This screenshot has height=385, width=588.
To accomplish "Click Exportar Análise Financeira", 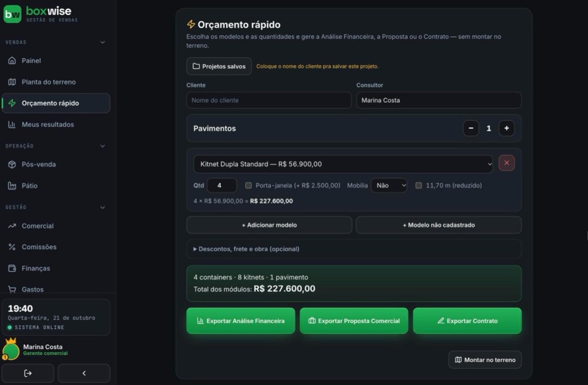I will 241,321.
